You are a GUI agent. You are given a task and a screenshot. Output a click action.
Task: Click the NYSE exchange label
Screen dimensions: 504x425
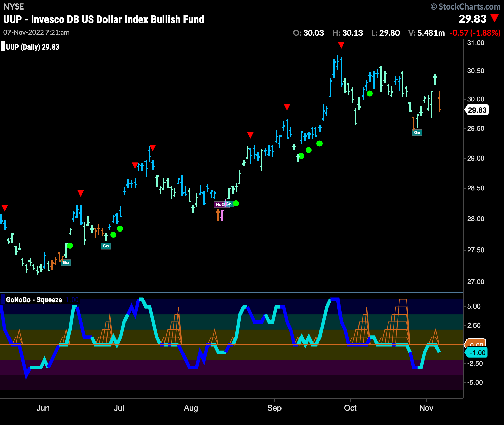point(14,6)
